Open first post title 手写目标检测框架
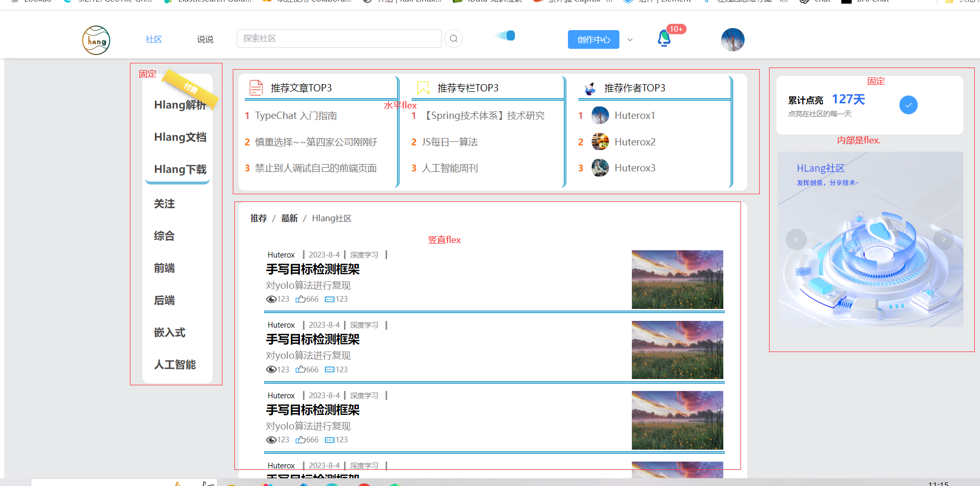Viewport: 980px width, 486px height. point(313,269)
